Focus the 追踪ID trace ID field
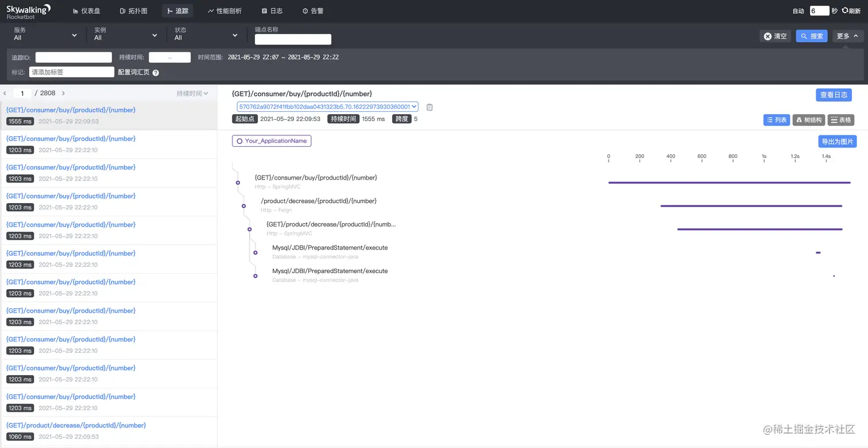 73,57
